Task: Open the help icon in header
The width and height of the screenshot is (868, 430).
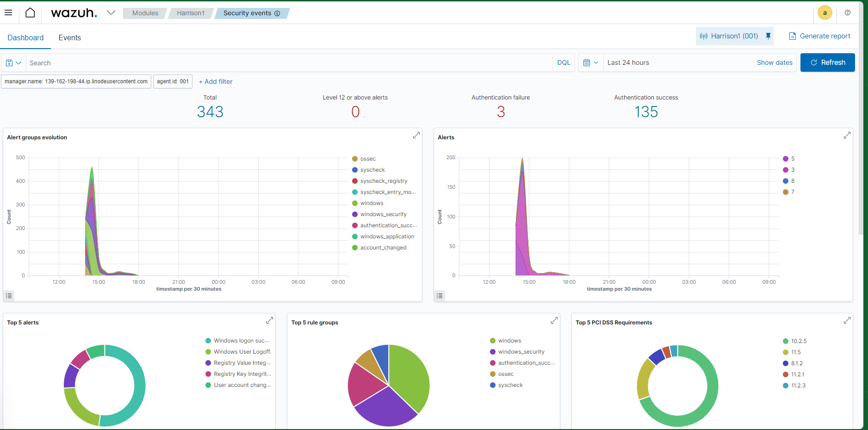Action: tap(847, 13)
